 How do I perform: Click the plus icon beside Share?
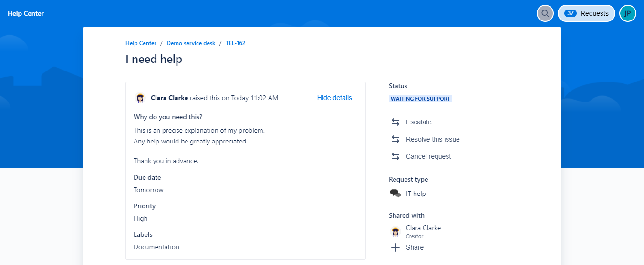point(395,247)
